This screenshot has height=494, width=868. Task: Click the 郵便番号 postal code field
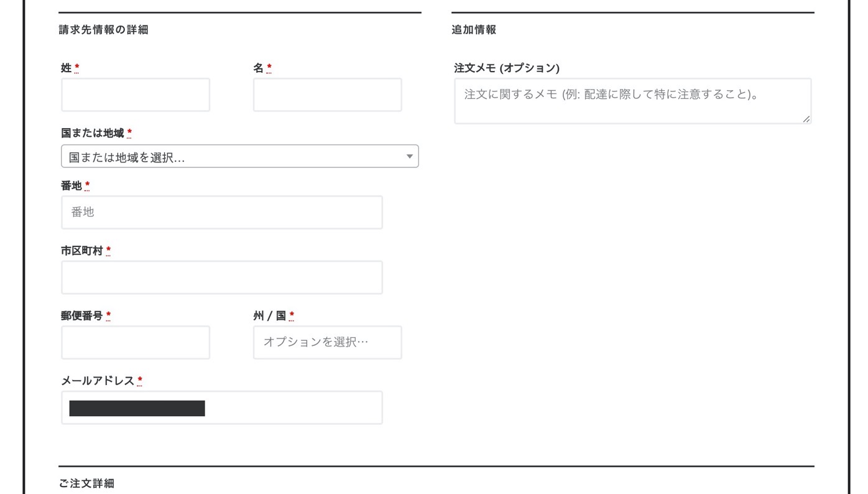point(136,342)
